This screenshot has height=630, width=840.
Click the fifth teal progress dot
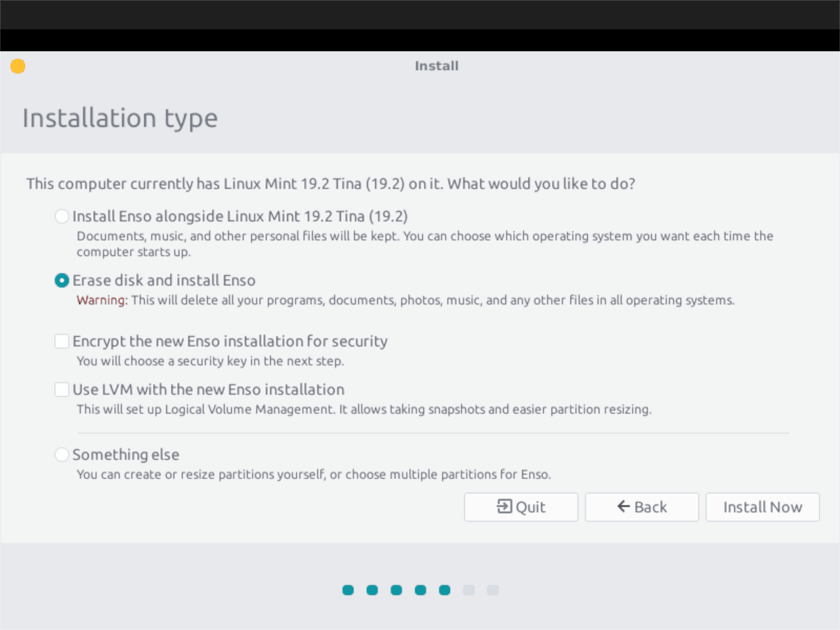(x=444, y=590)
